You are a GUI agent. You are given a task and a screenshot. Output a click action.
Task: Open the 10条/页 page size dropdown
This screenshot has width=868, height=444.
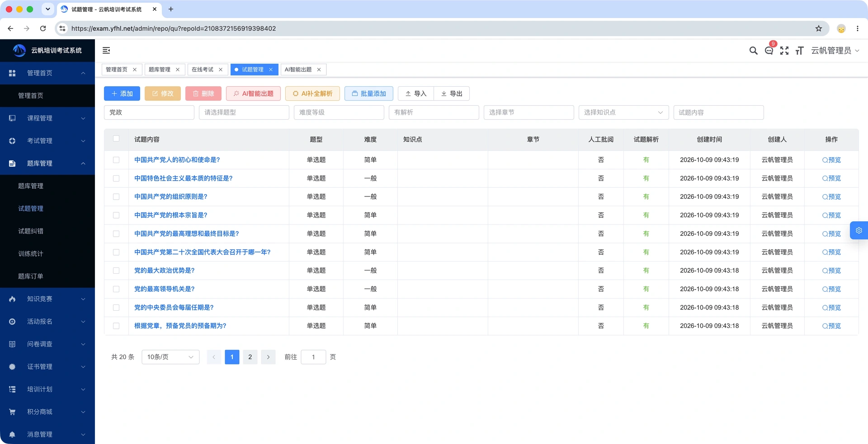coord(170,357)
